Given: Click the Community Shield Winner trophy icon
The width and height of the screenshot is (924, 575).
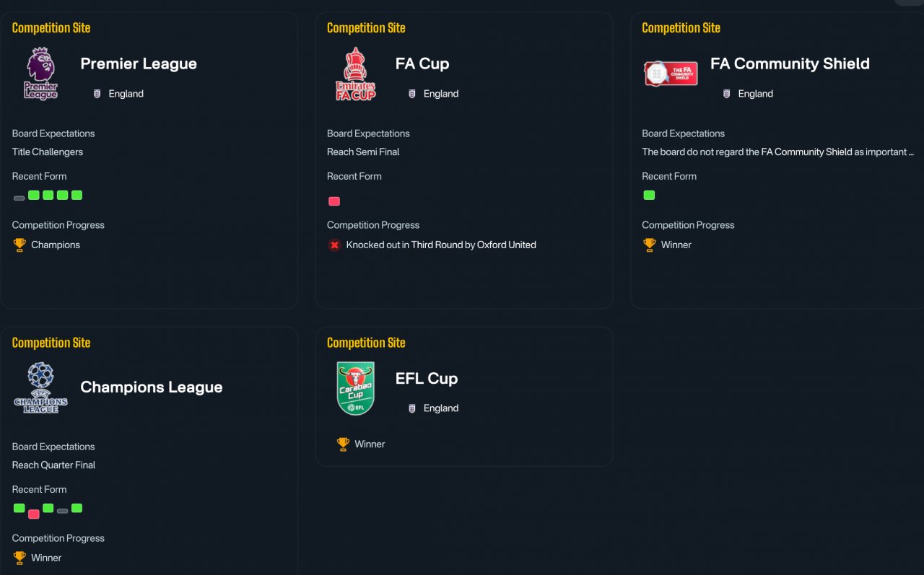Looking at the screenshot, I should (649, 245).
